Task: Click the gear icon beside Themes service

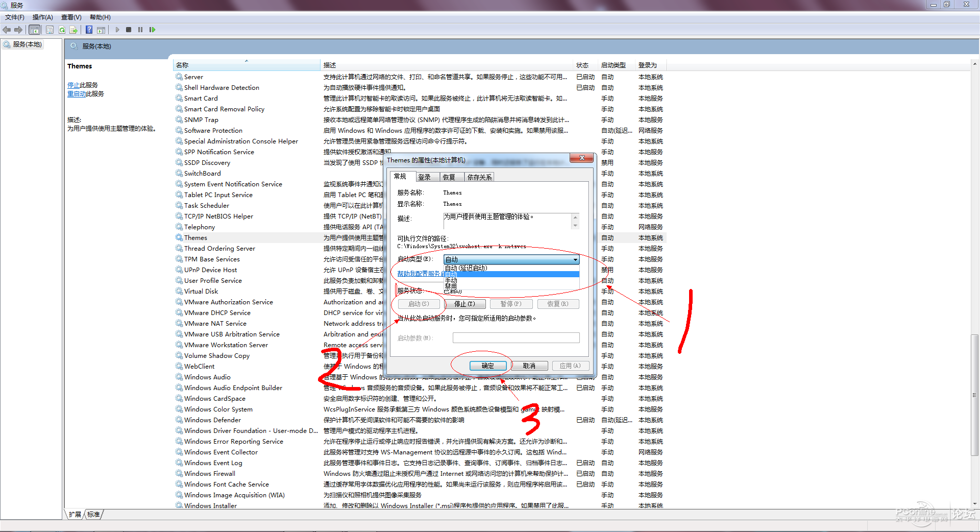Action: click(179, 237)
